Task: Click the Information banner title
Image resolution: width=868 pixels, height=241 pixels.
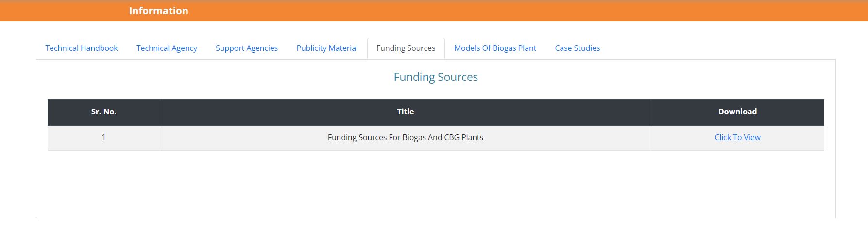Action: pos(158,11)
